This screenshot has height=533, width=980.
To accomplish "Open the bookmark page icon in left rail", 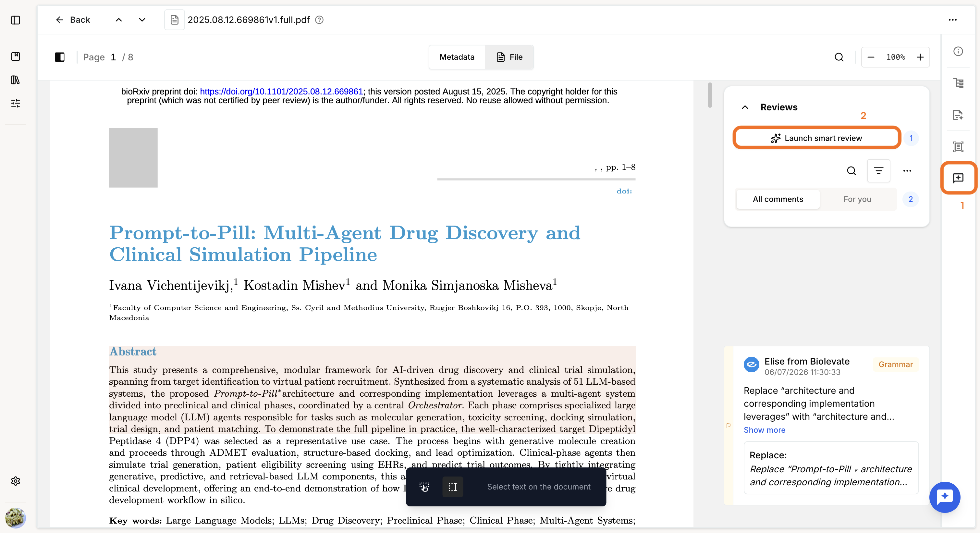I will (x=16, y=56).
